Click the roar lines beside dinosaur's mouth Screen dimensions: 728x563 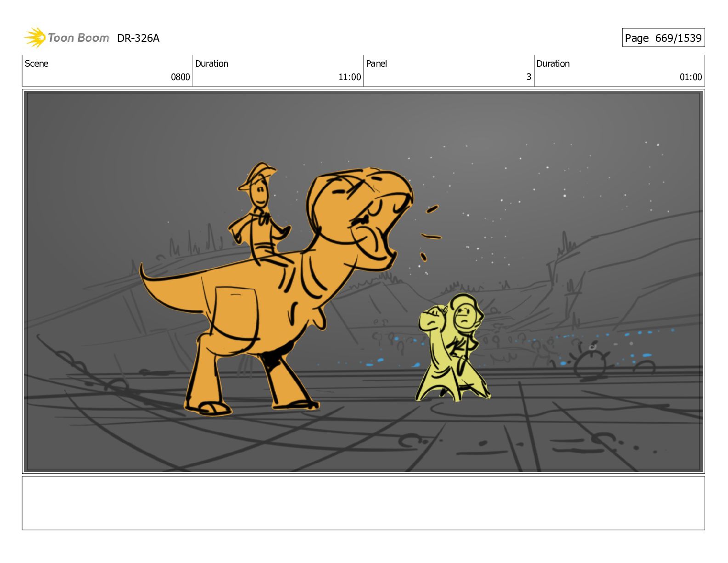tap(430, 235)
